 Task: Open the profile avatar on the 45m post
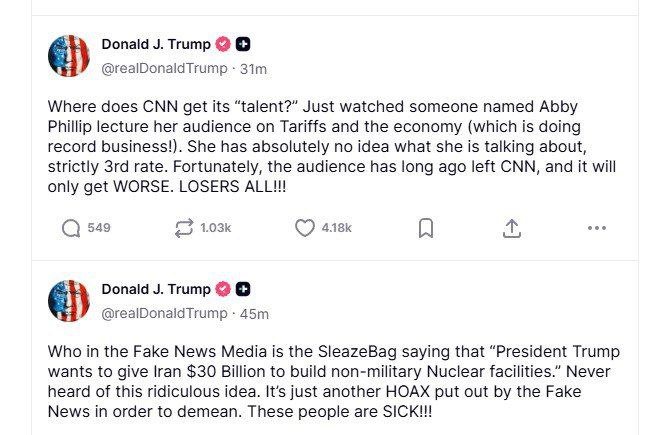pyautogui.click(x=69, y=301)
